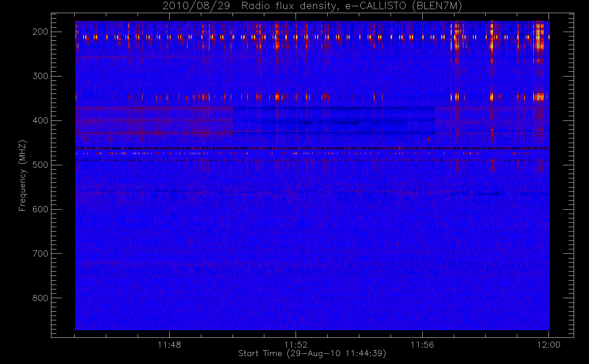Click the 11:56 time tick label
Screen dimensions: 589x364
pyautogui.click(x=422, y=345)
